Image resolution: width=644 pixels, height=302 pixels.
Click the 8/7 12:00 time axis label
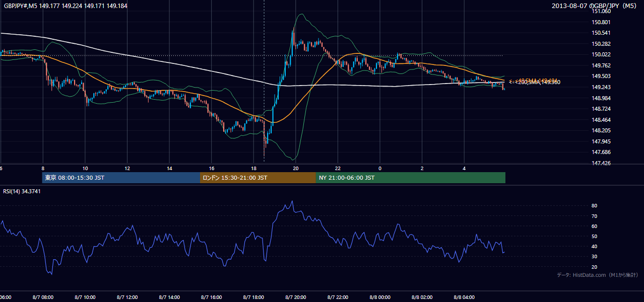click(127, 297)
